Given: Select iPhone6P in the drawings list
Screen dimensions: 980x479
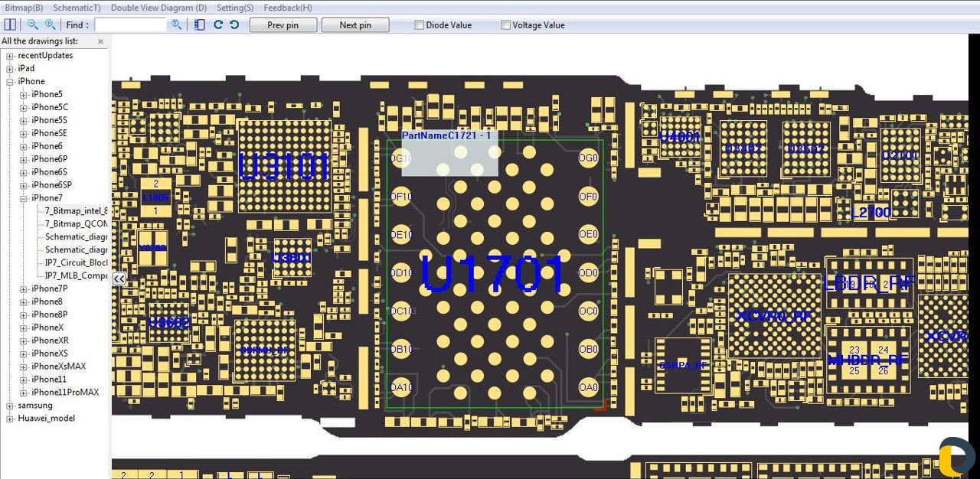Looking at the screenshot, I should [x=49, y=160].
